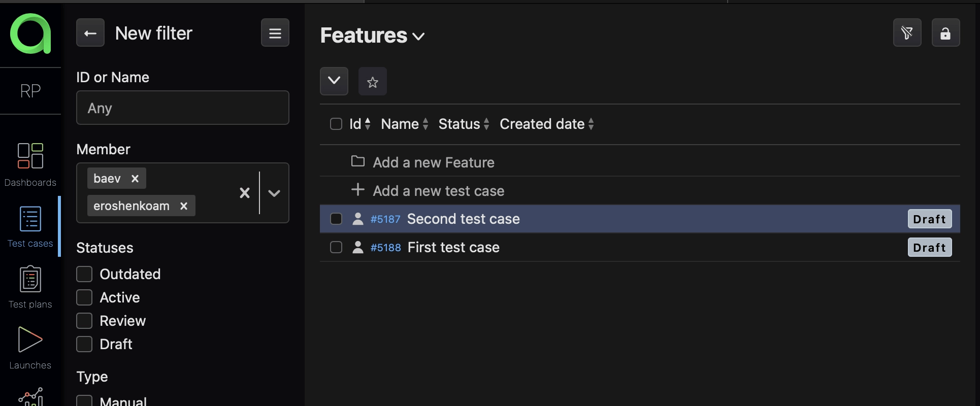
Task: Click the lock icon at top right
Action: (945, 33)
